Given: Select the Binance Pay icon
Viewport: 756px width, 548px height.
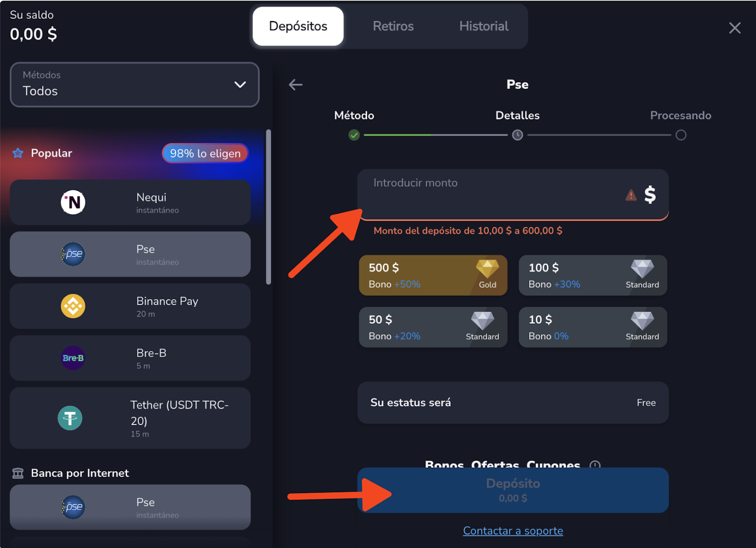Looking at the screenshot, I should [73, 306].
